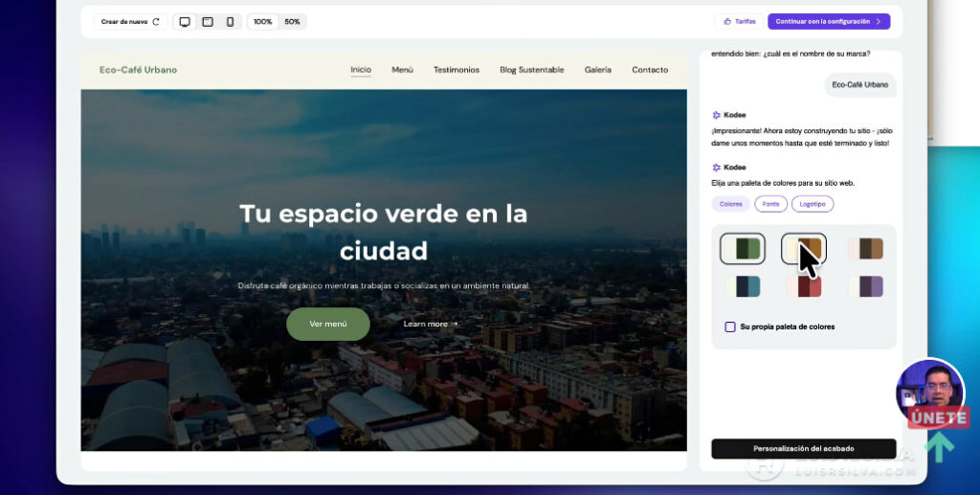Click the Kodee icon above the palette prompt
980x495 pixels.
[716, 168]
